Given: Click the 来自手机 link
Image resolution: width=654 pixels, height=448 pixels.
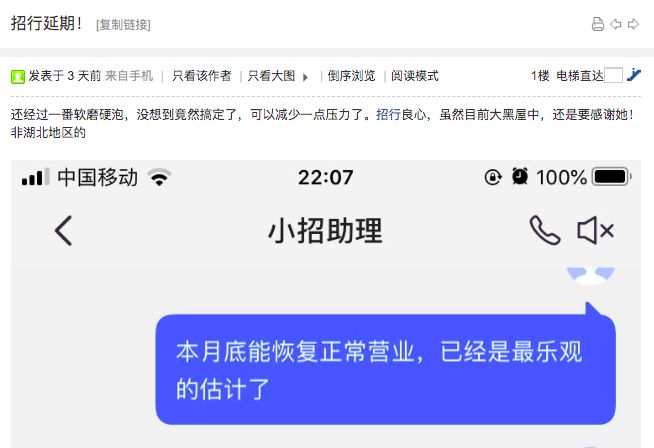Looking at the screenshot, I should coord(129,76).
